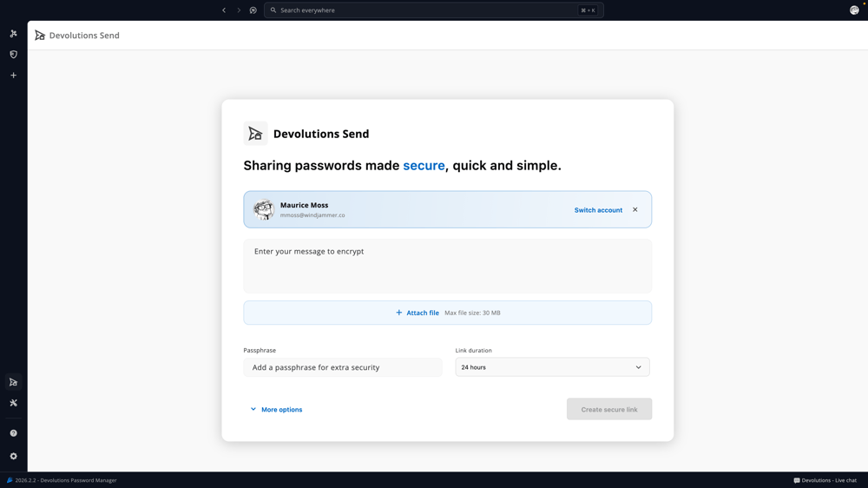Open Devolutions Live chat in status bar
Viewport: 868px width, 488px height.
click(825, 480)
